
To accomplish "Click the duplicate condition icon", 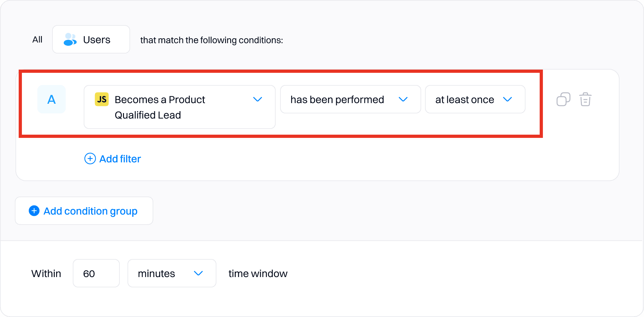I will [x=563, y=99].
